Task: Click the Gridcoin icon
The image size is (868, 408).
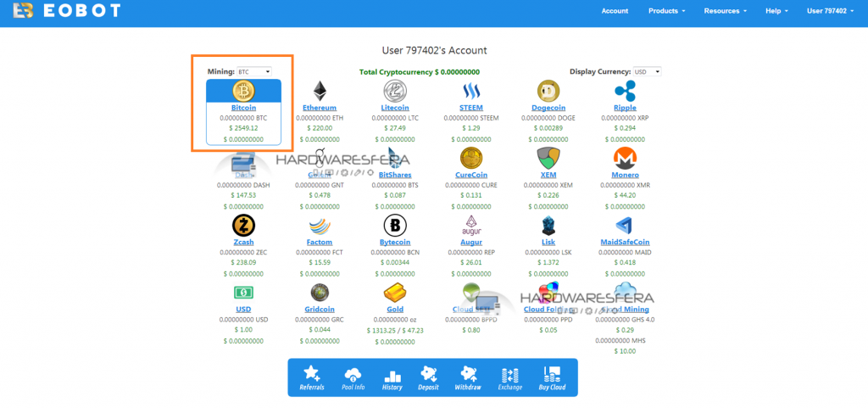Action: [x=320, y=293]
